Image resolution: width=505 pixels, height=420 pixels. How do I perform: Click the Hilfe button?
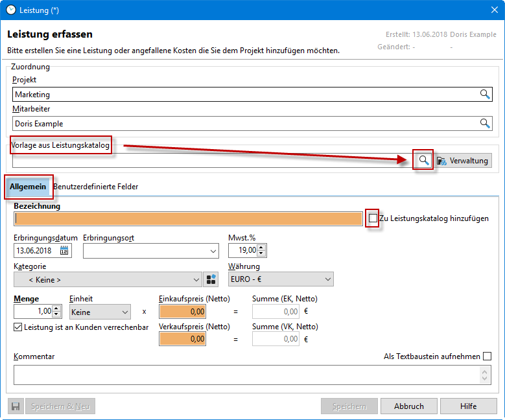click(x=468, y=406)
